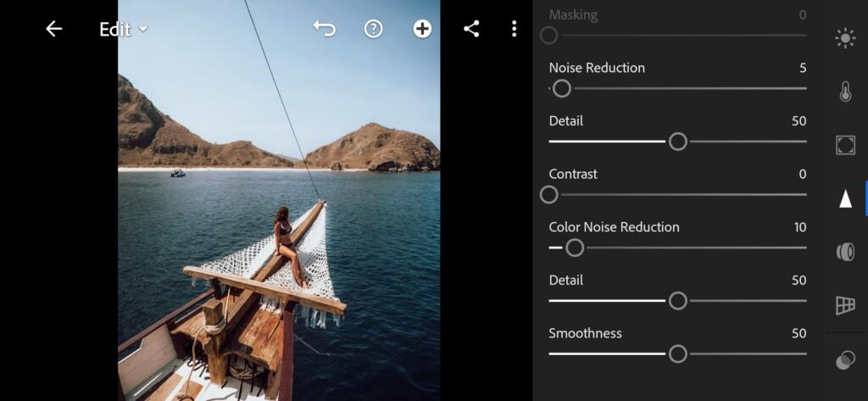Open the Effects vignette panel icon
Image resolution: width=868 pixels, height=401 pixels.
(x=845, y=145)
